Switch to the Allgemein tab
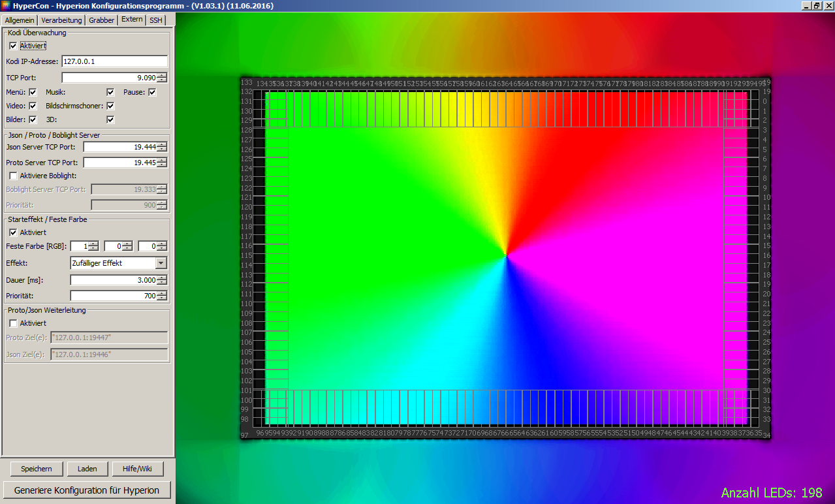835x504 pixels. click(x=20, y=20)
